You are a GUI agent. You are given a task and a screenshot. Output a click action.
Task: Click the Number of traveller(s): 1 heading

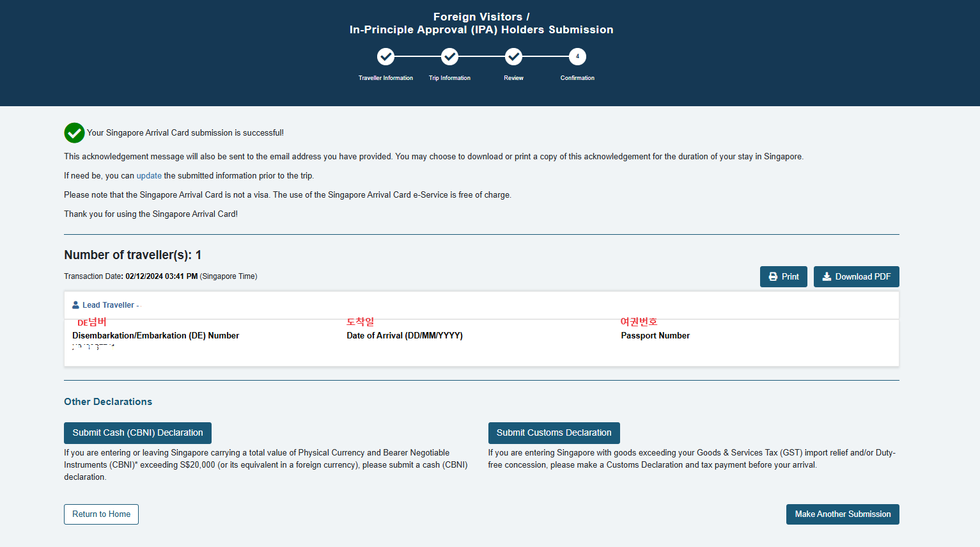click(x=132, y=255)
